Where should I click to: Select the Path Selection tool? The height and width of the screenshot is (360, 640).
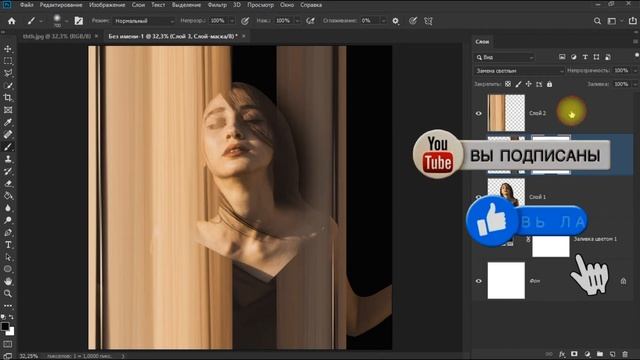pos(8,257)
